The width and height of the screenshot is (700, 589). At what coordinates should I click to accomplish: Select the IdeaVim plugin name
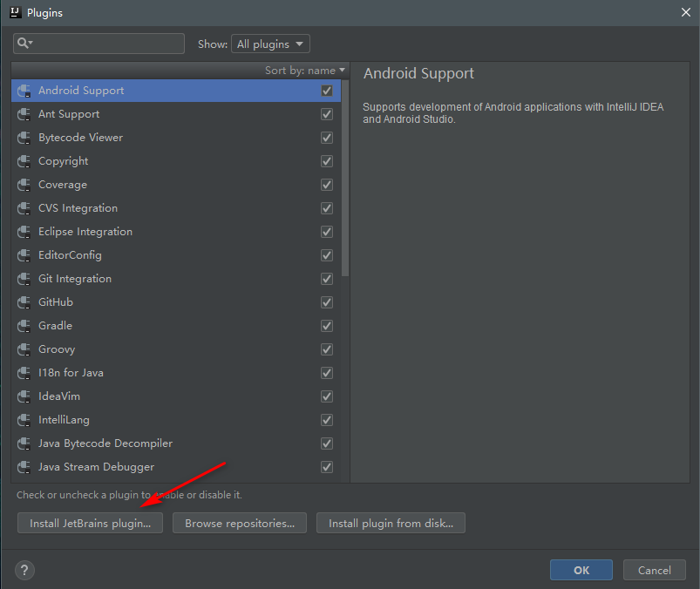point(59,396)
